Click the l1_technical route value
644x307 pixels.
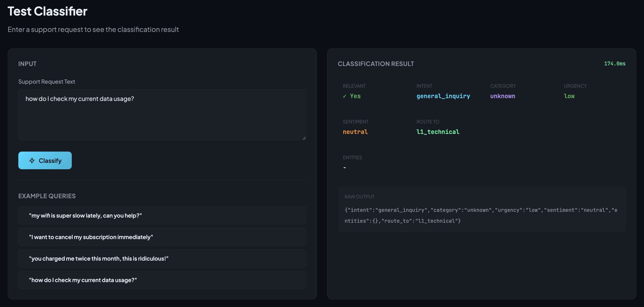point(437,132)
